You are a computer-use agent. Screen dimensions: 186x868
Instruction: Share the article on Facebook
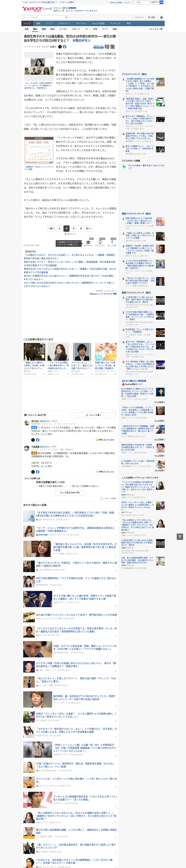click(64, 47)
